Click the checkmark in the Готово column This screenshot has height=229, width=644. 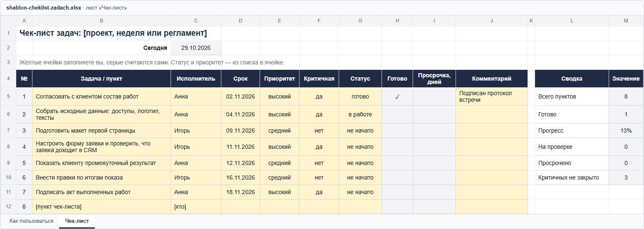click(397, 96)
